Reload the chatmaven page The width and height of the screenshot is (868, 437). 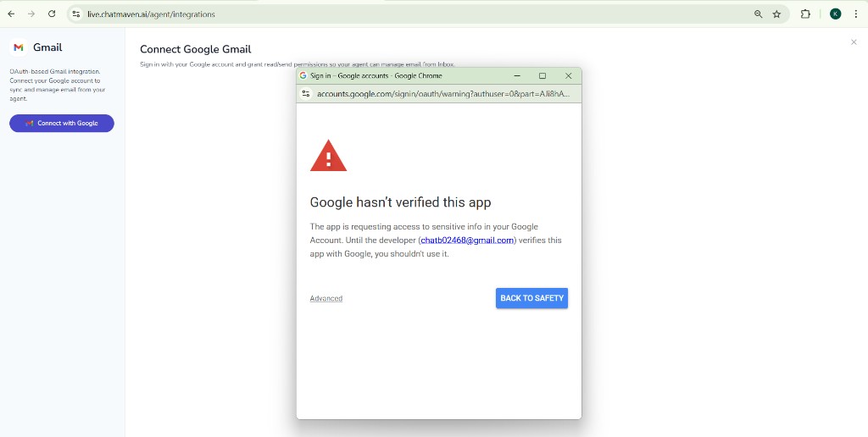(x=52, y=14)
